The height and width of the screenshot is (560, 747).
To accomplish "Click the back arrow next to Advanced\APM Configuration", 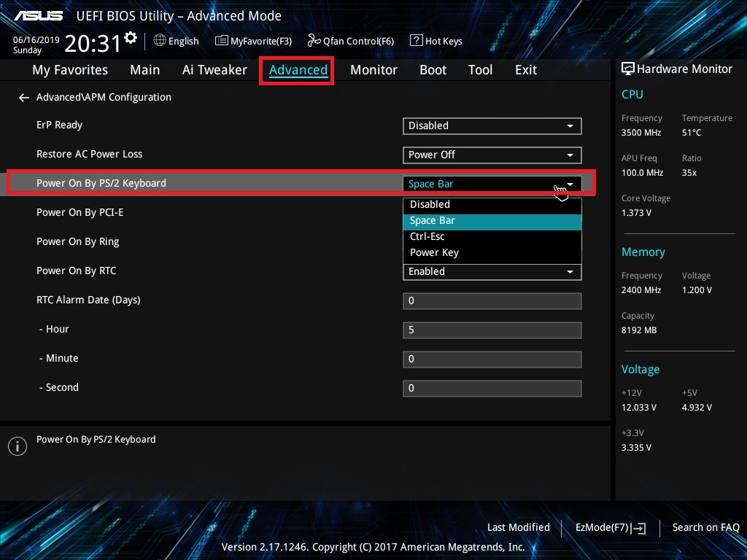I will pos(24,97).
